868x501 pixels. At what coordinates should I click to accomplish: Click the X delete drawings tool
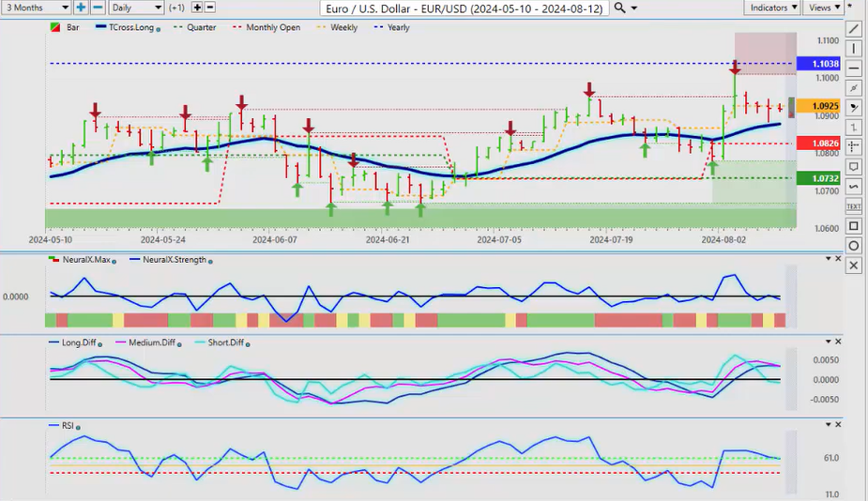[853, 266]
